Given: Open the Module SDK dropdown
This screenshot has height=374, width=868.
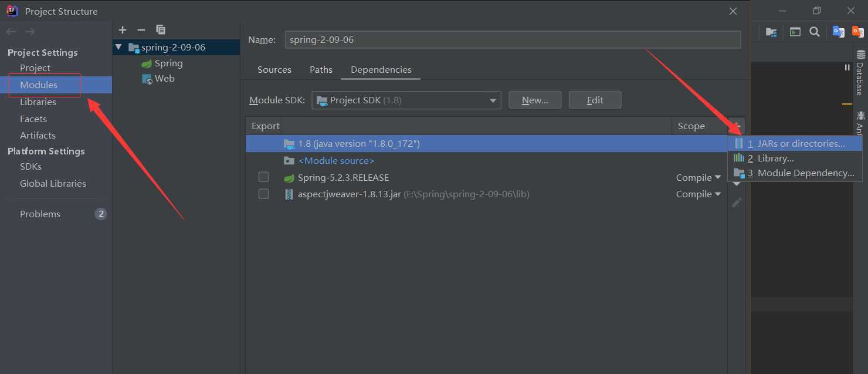Looking at the screenshot, I should (x=406, y=100).
